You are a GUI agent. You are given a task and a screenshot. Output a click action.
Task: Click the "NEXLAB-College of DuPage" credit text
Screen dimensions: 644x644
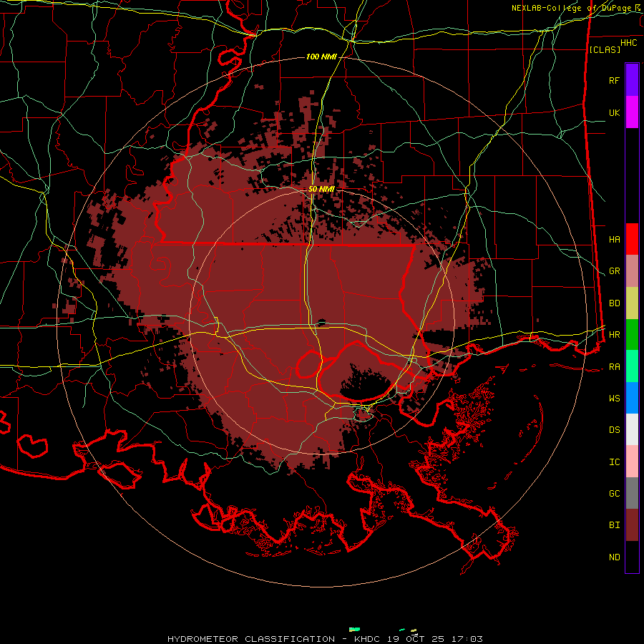[x=572, y=8]
